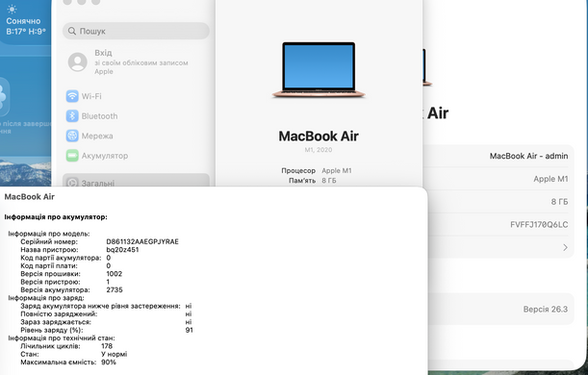
Task: Click the Пам'ять 8 ГБ line
Action: [313, 181]
